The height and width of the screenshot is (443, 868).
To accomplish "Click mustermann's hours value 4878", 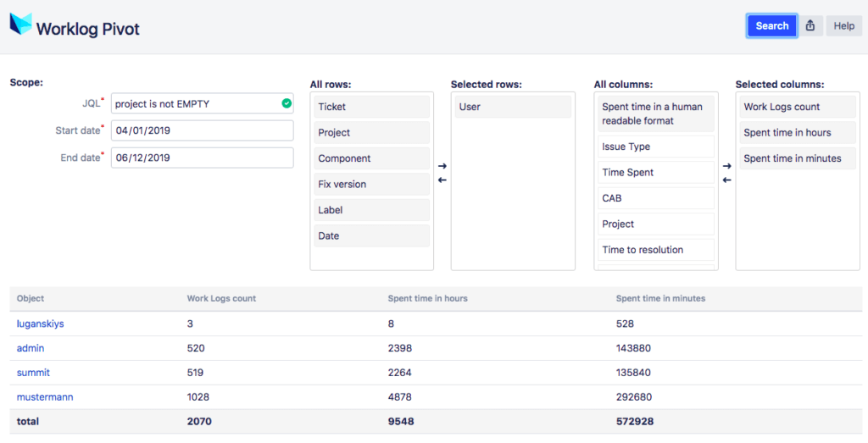I will 400,396.
